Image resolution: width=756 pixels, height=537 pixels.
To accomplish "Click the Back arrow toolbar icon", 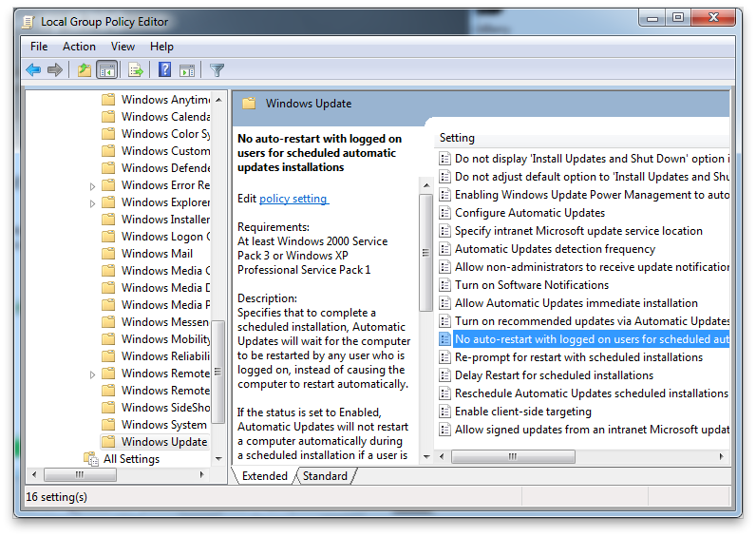I will [x=33, y=70].
